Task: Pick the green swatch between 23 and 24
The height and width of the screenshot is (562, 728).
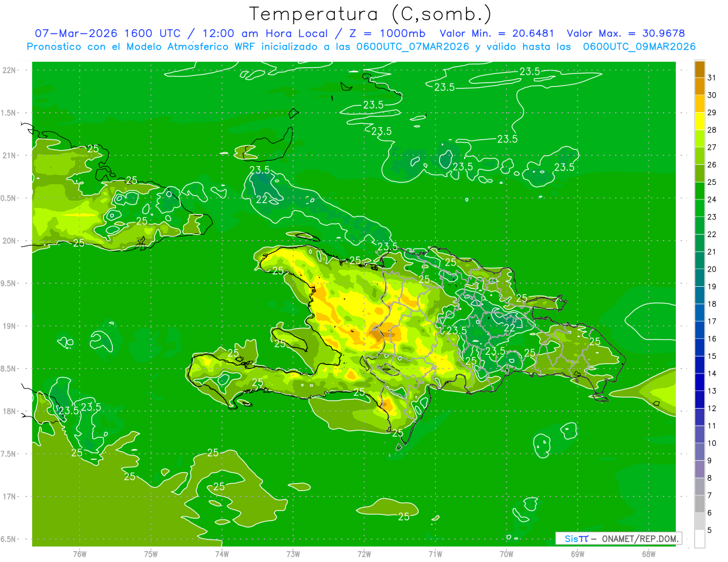Action: (x=699, y=208)
